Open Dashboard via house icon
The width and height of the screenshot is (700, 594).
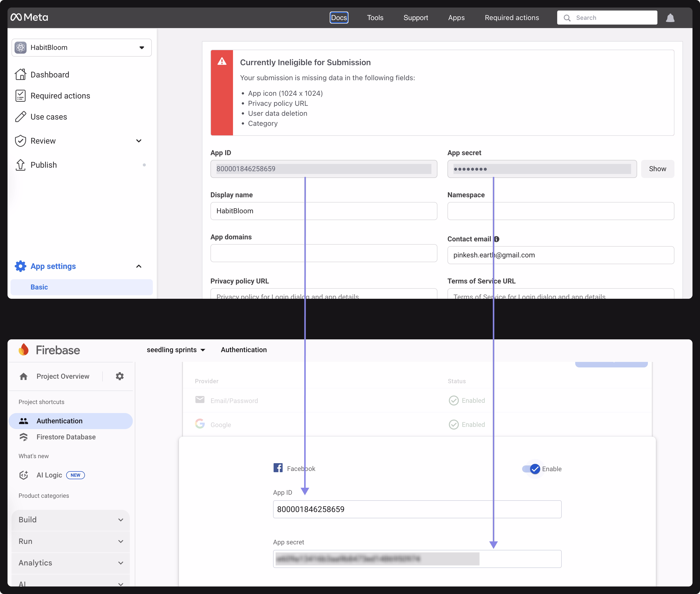pos(21,74)
